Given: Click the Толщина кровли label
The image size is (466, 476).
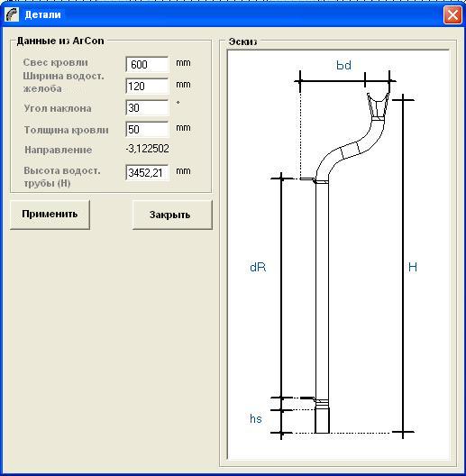Looking at the screenshot, I should (x=66, y=130).
